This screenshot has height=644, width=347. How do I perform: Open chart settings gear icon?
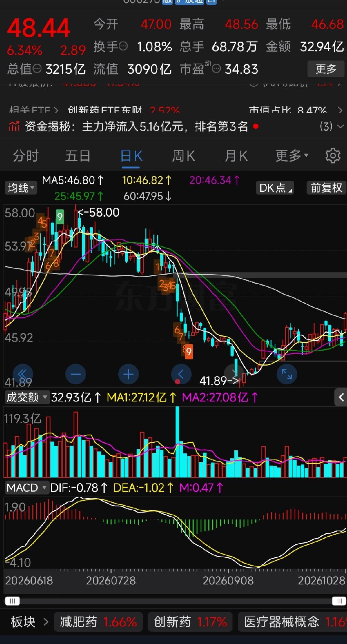click(x=332, y=156)
